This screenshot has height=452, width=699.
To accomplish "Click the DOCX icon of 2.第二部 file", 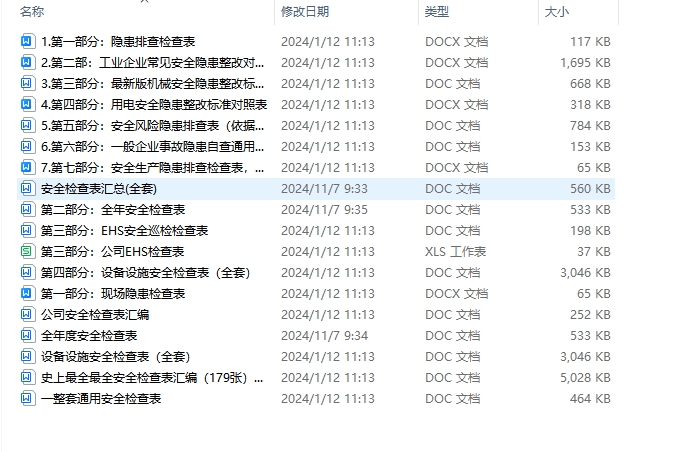I will click(27, 62).
